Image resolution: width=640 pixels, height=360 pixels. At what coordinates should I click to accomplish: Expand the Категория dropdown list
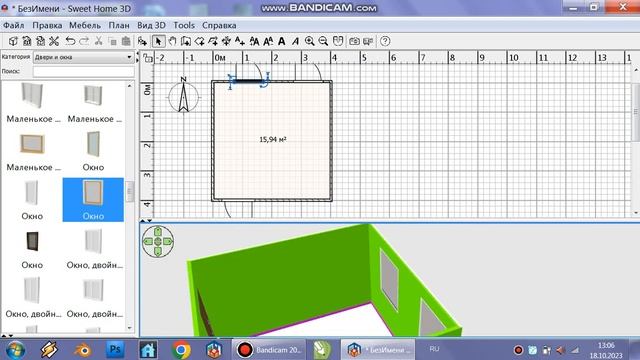pos(83,57)
